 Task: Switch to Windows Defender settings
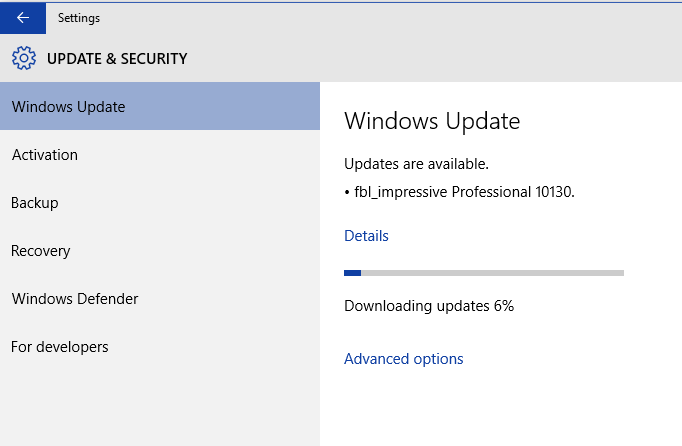[x=75, y=299]
